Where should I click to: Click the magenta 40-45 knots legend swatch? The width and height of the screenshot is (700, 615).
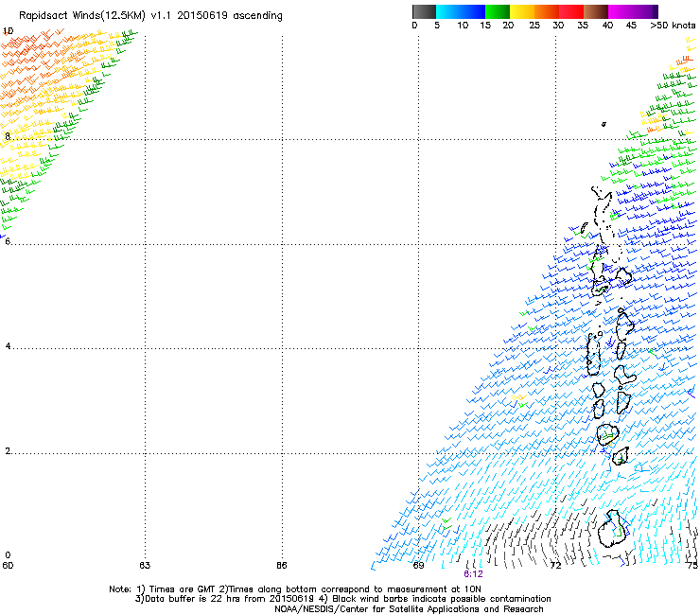click(621, 11)
